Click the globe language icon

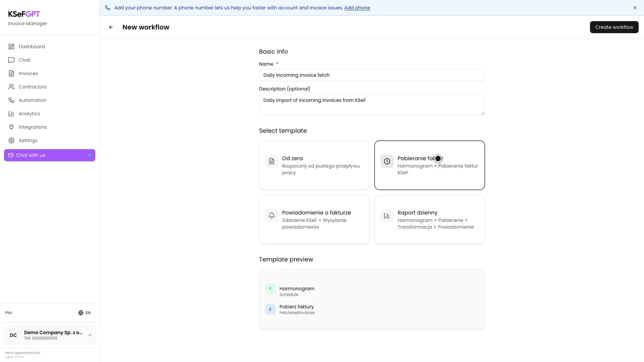(x=81, y=313)
